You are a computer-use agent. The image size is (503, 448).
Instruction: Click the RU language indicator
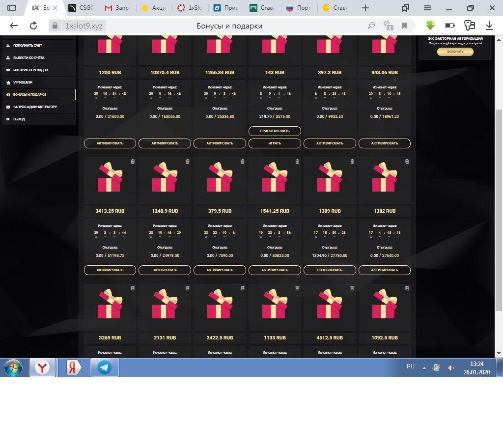(x=411, y=366)
